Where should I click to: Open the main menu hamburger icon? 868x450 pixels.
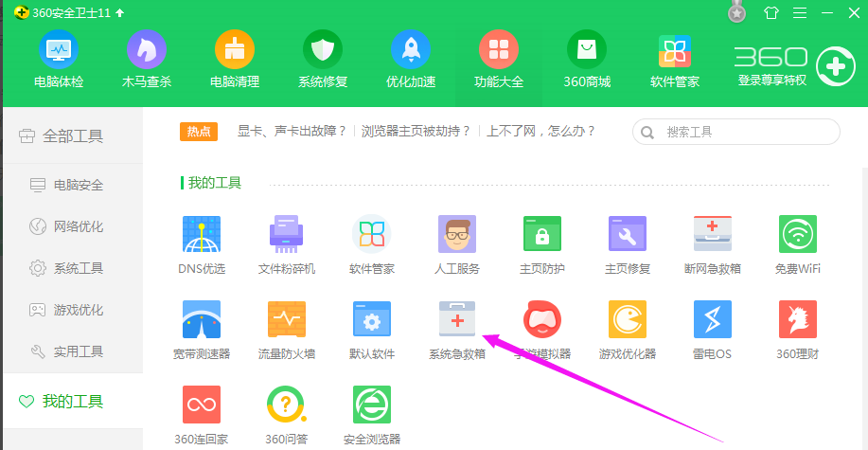799,12
